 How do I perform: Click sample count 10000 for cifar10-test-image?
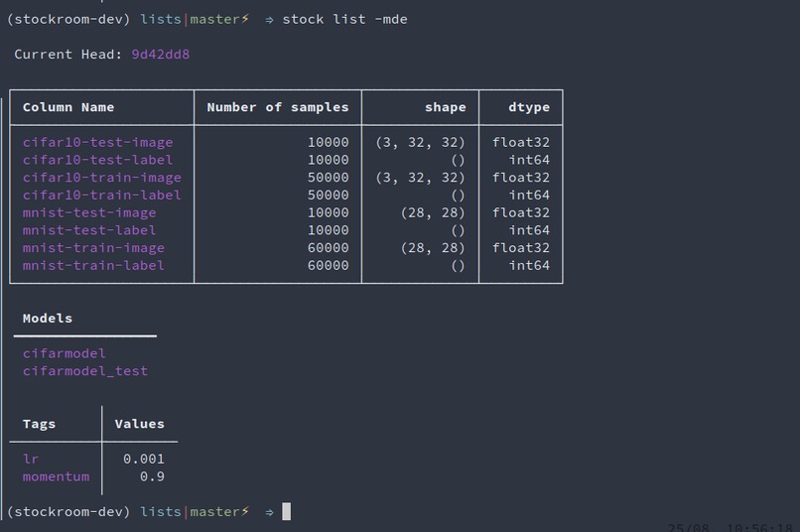329,142
